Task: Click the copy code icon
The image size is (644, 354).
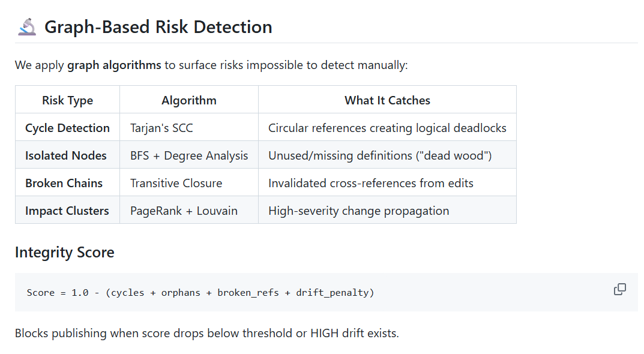Action: click(620, 289)
